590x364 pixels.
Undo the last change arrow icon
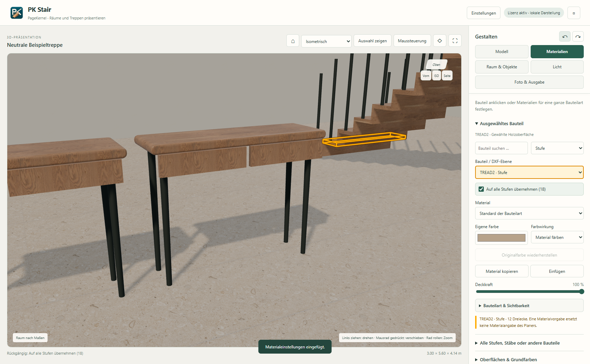565,36
